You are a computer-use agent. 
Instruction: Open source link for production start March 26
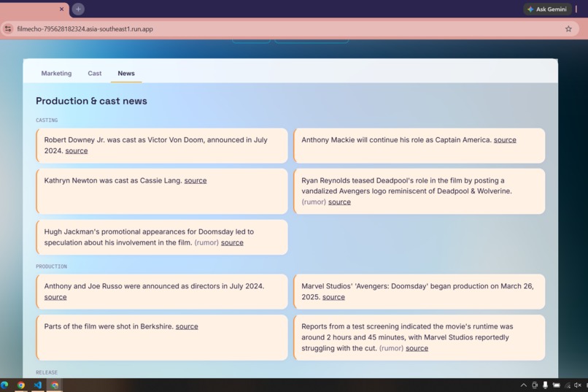coord(333,296)
